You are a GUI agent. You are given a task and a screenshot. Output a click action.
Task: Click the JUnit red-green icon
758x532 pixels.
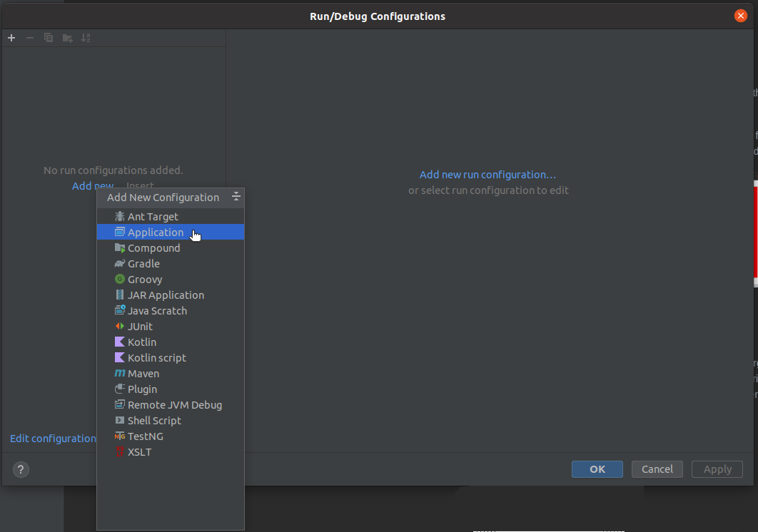[x=119, y=326]
